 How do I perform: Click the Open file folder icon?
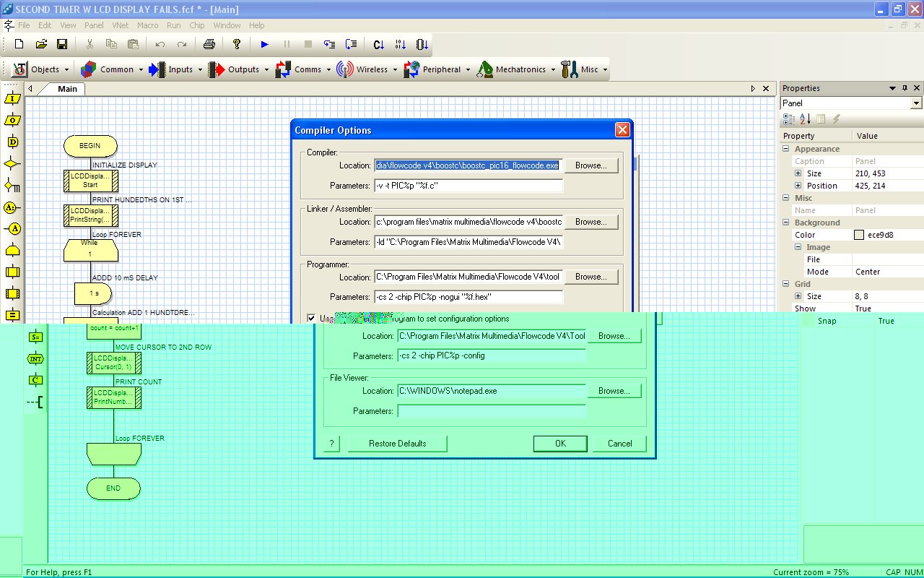coord(41,44)
